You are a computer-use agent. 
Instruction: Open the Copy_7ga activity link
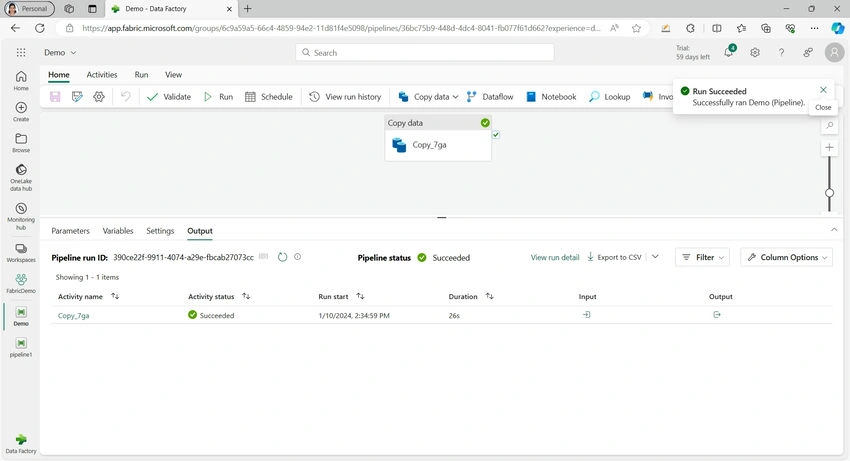(x=73, y=315)
